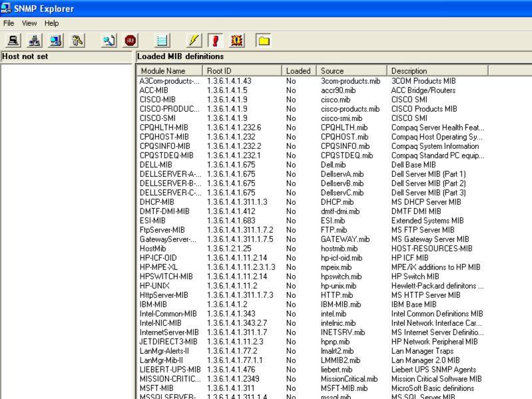Select the CPQSTDEQ-MIB module

166,156
